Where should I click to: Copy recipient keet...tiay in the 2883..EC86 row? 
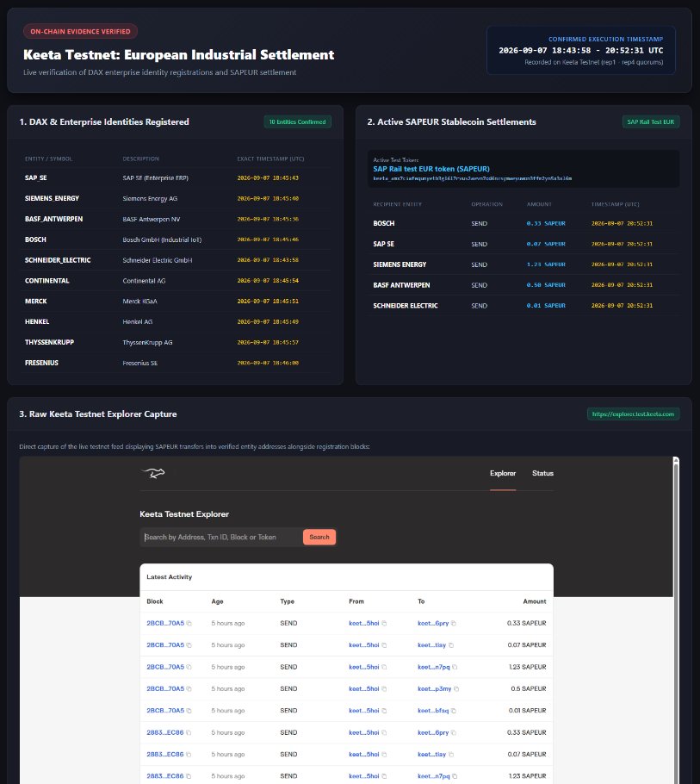click(x=450, y=755)
